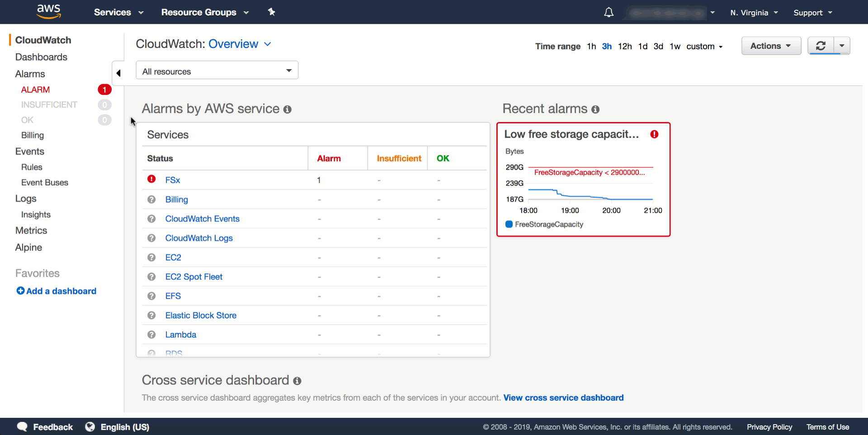This screenshot has height=435, width=868.
Task: Click the status icon in the EC2 row
Action: coord(151,257)
